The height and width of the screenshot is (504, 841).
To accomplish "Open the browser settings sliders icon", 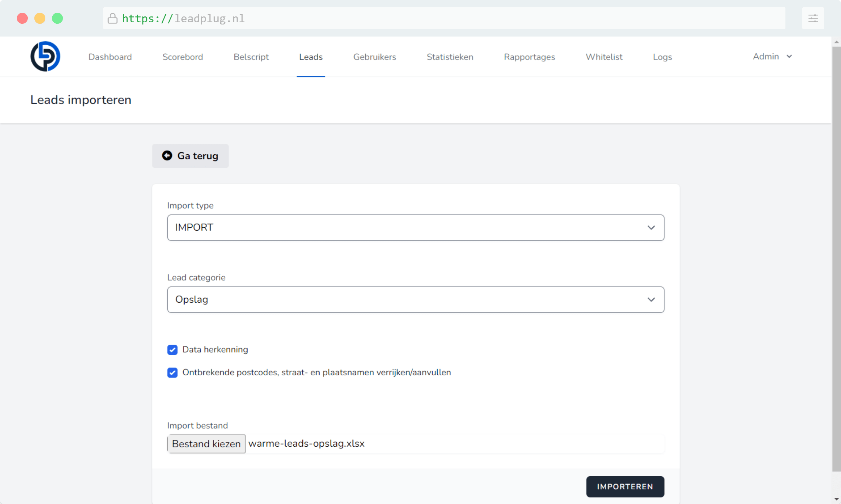I will tap(813, 18).
